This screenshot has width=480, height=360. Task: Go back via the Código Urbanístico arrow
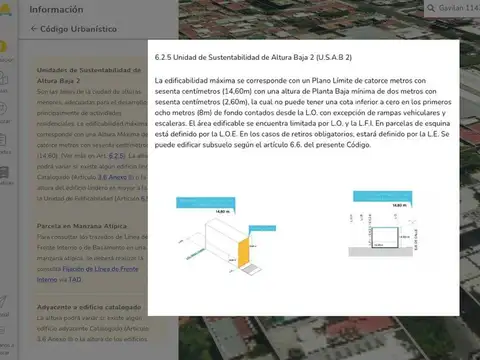click(x=33, y=29)
